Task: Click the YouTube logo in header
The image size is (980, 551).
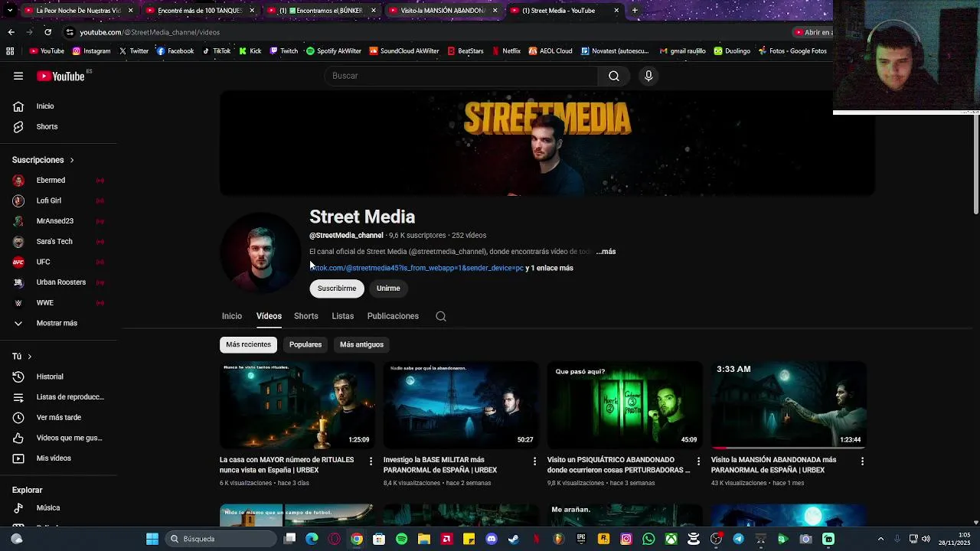Action: coord(61,76)
